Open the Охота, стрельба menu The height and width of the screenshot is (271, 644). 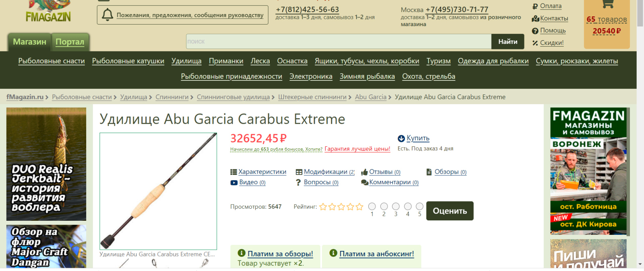(429, 76)
